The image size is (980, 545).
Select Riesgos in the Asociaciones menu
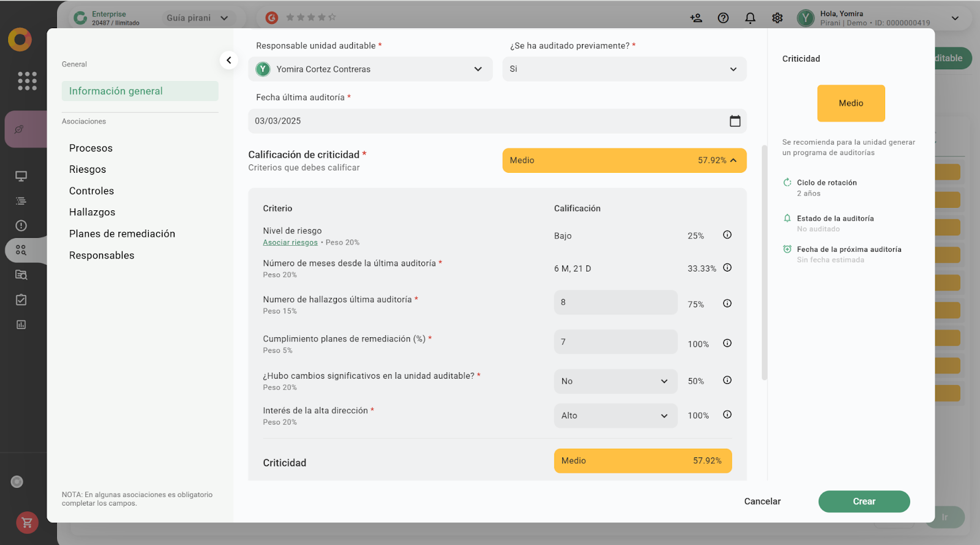88,170
